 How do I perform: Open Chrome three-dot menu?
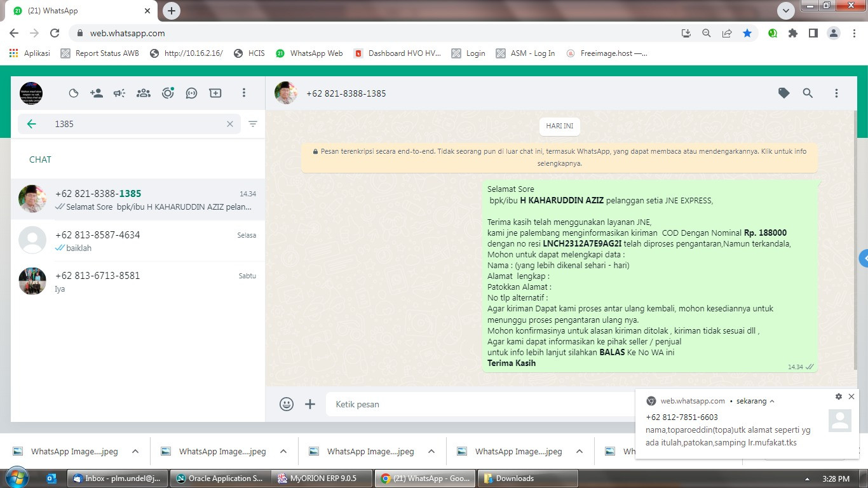(854, 33)
